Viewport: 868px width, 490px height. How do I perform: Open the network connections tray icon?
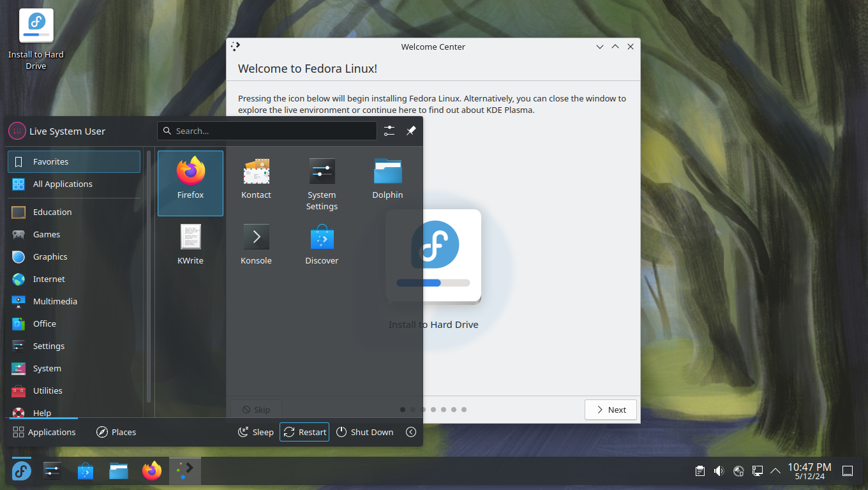coord(758,471)
